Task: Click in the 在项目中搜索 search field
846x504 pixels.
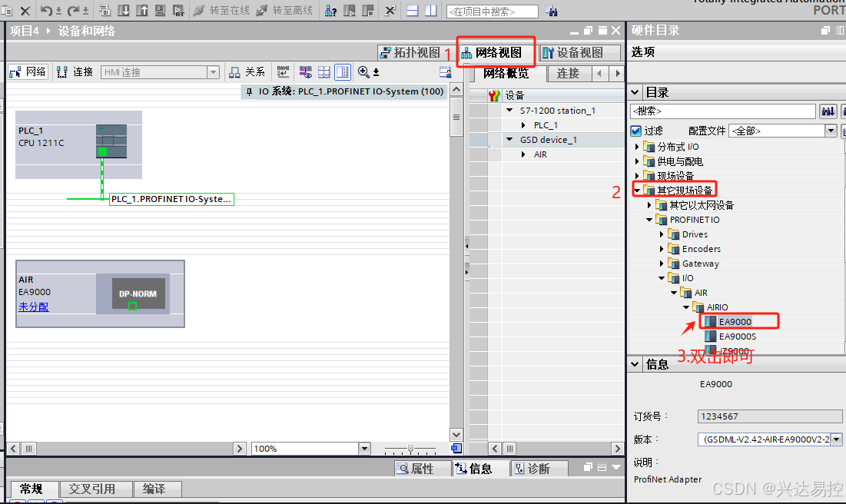Action: coord(492,12)
